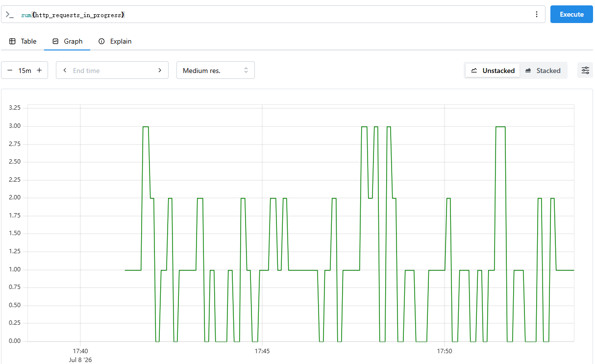This screenshot has height=364, width=595.
Task: Click the Graph tab chart icon
Action: click(x=55, y=41)
